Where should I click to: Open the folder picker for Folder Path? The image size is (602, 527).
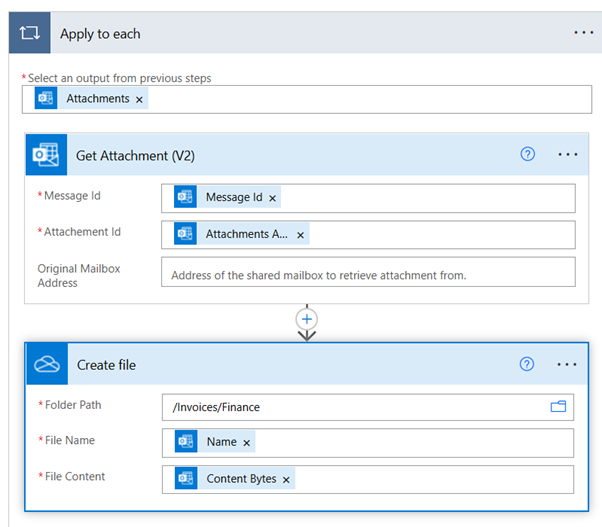pyautogui.click(x=558, y=407)
